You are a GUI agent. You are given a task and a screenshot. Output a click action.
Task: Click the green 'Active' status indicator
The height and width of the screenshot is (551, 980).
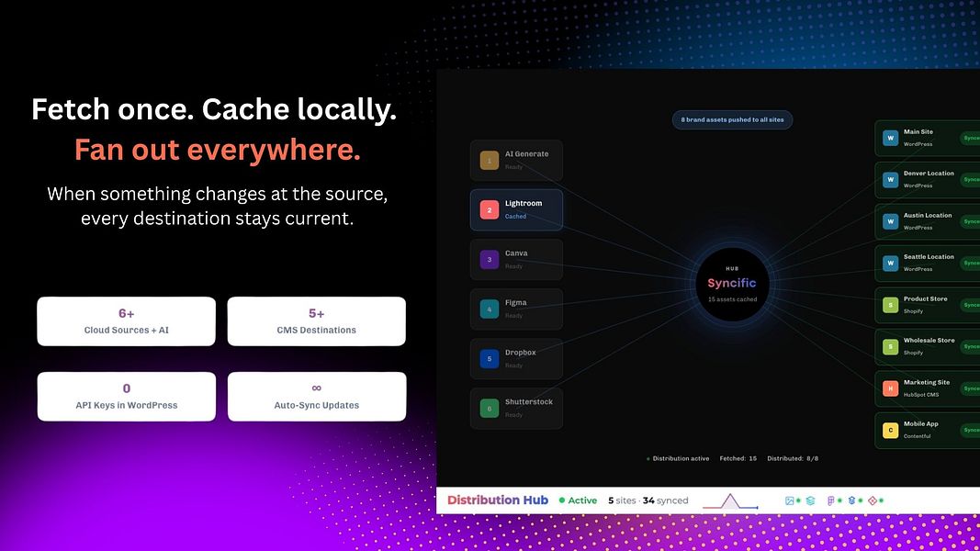(578, 500)
